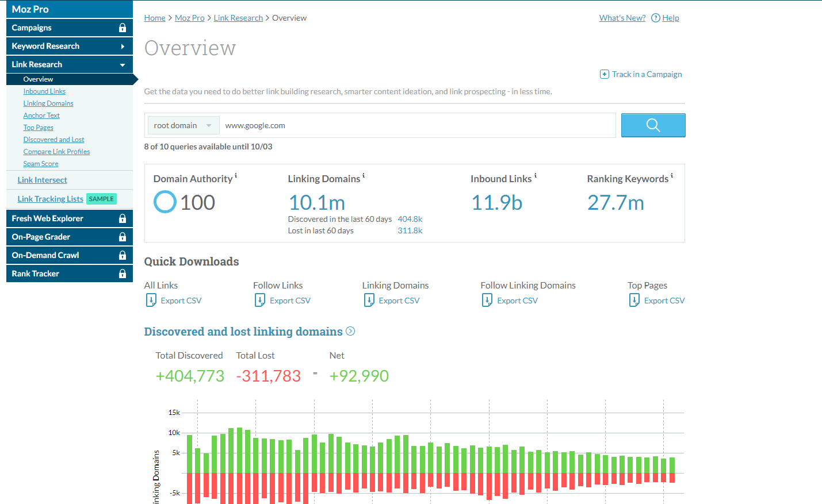Click Follow Linking Domains download icon
Screen dimensions: 822x504
(x=487, y=300)
